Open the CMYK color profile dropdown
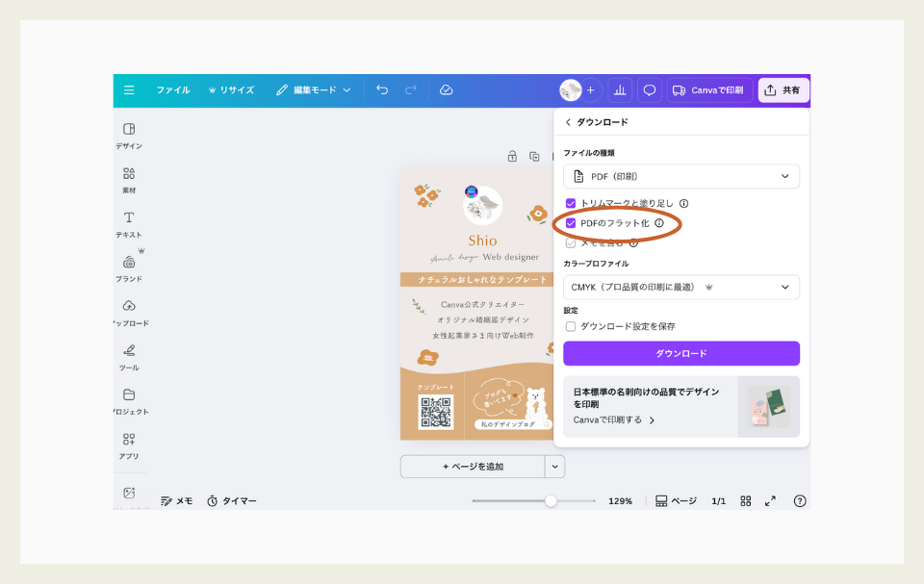 [x=680, y=287]
